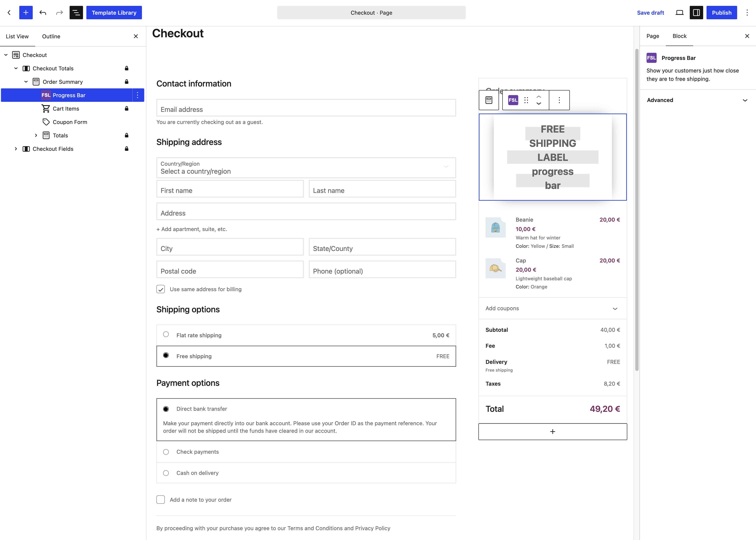The width and height of the screenshot is (756, 540).
Task: Click the drag handle in block toolbar
Action: coord(526,100)
